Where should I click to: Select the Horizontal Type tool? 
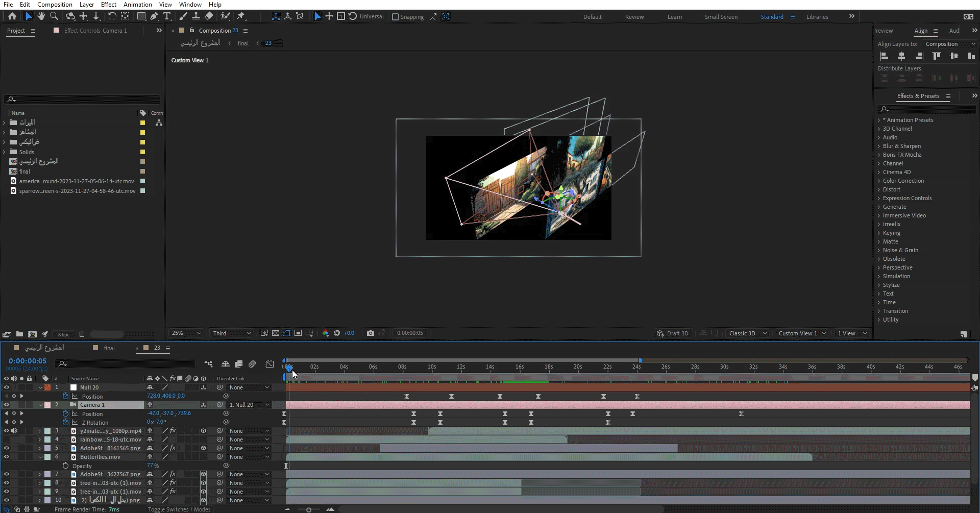pyautogui.click(x=167, y=16)
